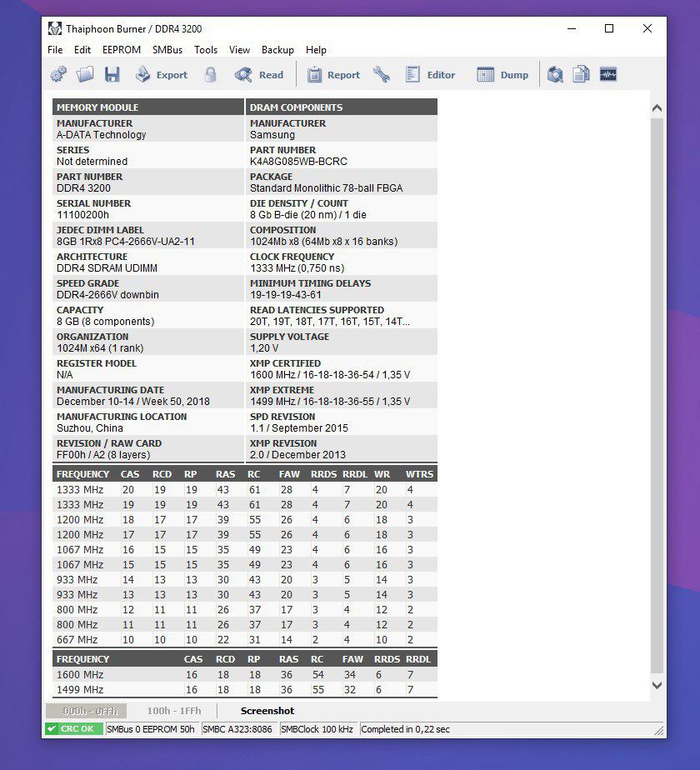Click SPD revision 1.1 / September 2015
Image resolution: width=700 pixels, height=770 pixels.
click(299, 427)
